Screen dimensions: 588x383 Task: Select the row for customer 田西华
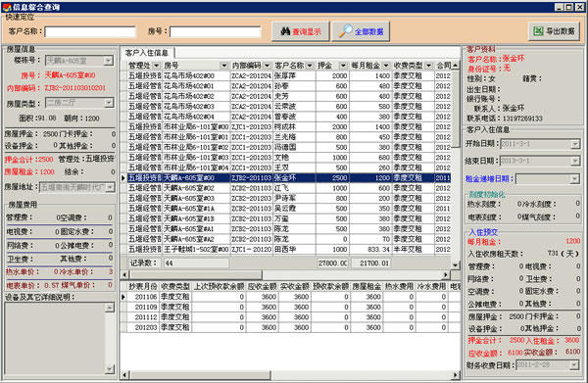click(287, 250)
